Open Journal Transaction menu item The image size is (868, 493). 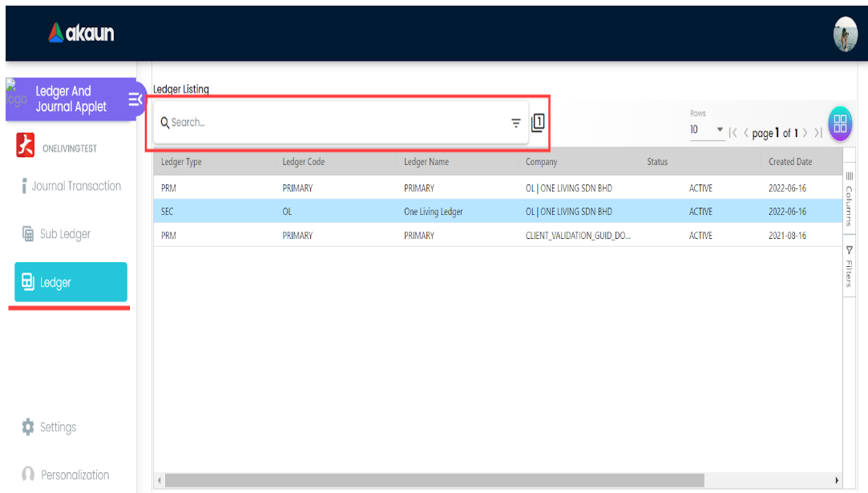pos(75,186)
